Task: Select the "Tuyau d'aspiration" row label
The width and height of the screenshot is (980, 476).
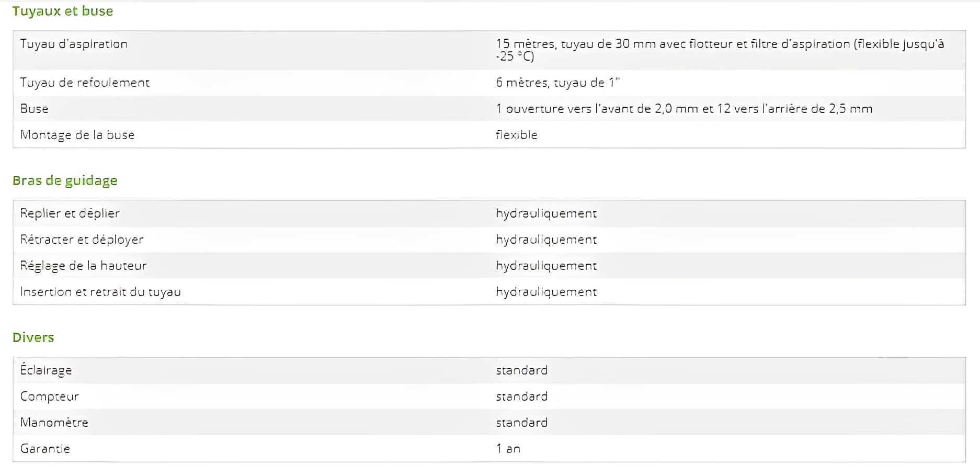Action: pyautogui.click(x=74, y=44)
